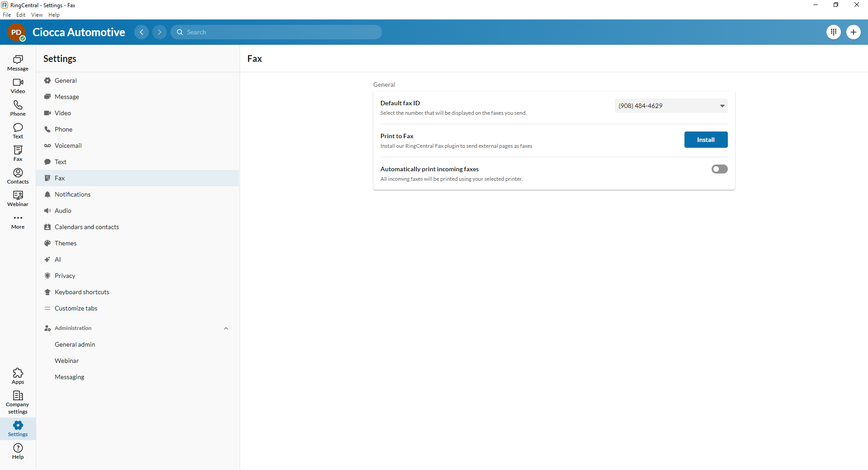Open the dial pad grid icon

click(834, 32)
